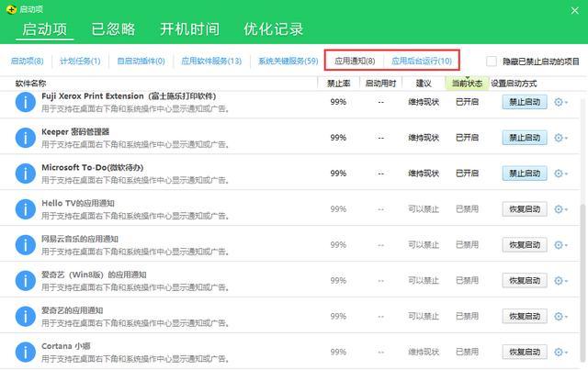Click 恢复启动 for 爱奇艺的应用通知
The height and width of the screenshot is (370, 588).
pos(525,317)
